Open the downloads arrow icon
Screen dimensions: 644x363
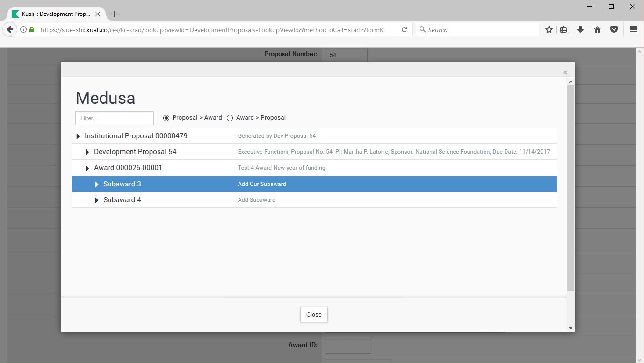580,29
